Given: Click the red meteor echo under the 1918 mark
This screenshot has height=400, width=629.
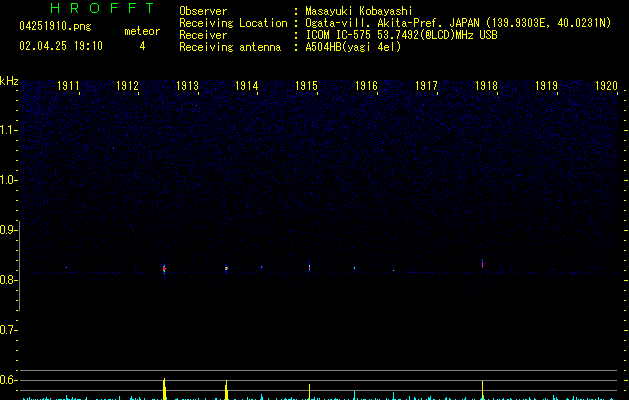Looking at the screenshot, I should pos(483,264).
